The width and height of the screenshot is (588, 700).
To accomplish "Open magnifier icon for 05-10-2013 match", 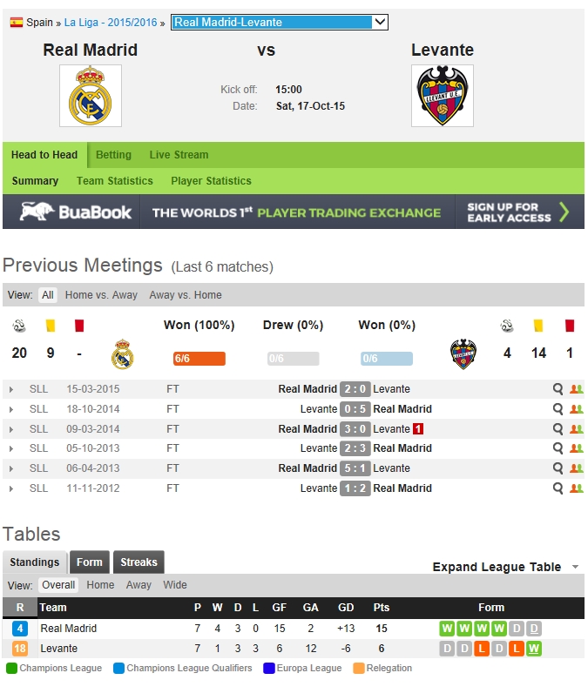I will (x=558, y=448).
